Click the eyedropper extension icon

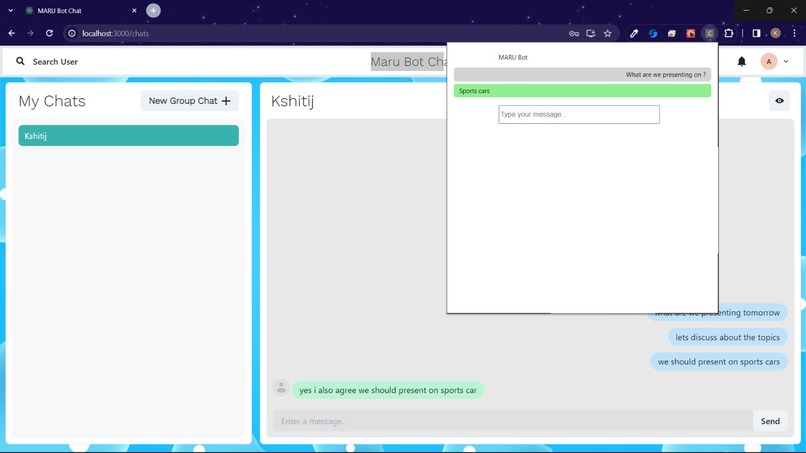(x=634, y=33)
